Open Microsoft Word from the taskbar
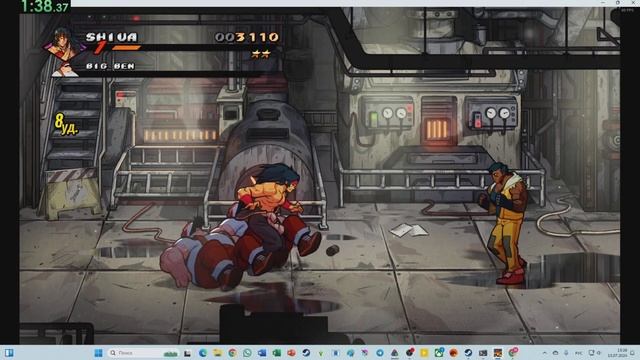The width and height of the screenshot is (640, 360). [x=262, y=353]
